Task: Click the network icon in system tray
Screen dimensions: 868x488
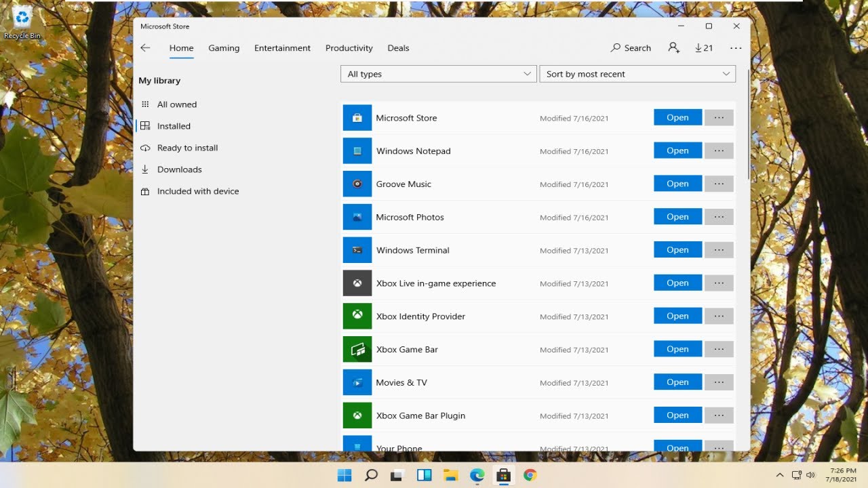Action: point(797,475)
